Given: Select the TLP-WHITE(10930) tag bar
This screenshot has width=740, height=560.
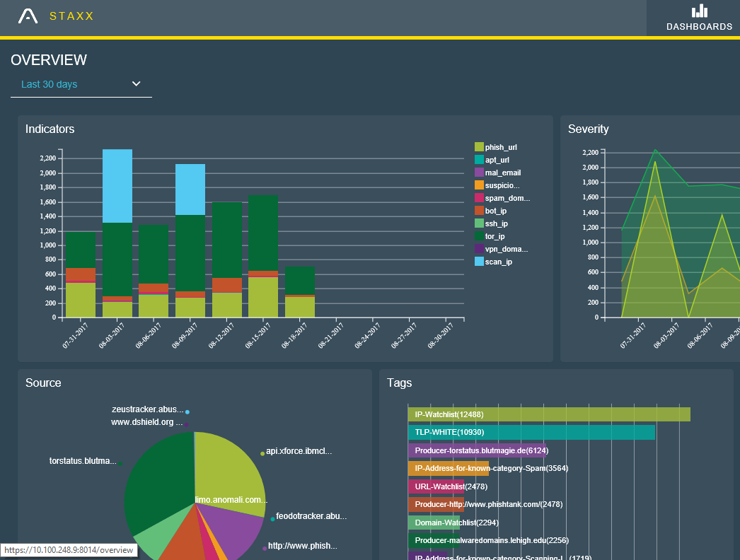Looking at the screenshot, I should 531,433.
